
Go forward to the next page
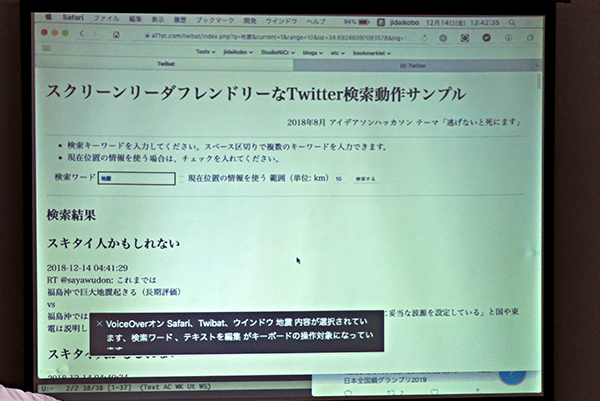click(x=95, y=34)
